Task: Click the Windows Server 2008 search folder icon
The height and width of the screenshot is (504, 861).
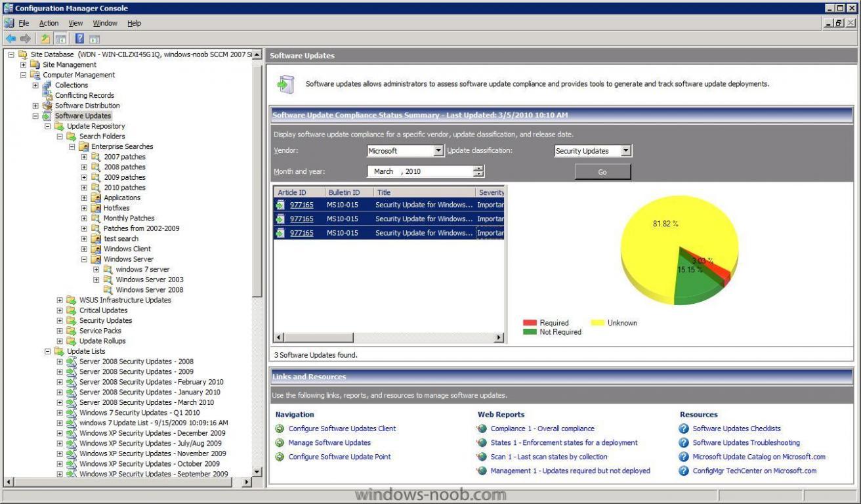Action: pos(108,290)
